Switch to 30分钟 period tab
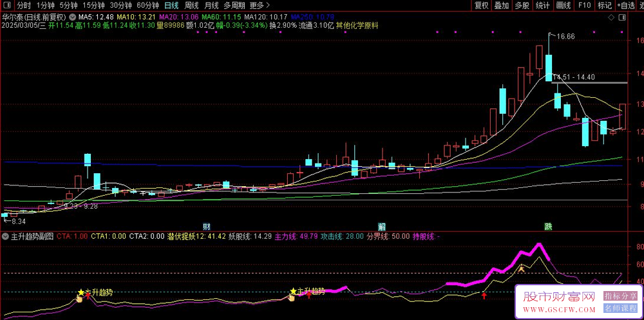This screenshot has width=644, height=320. pos(121,5)
